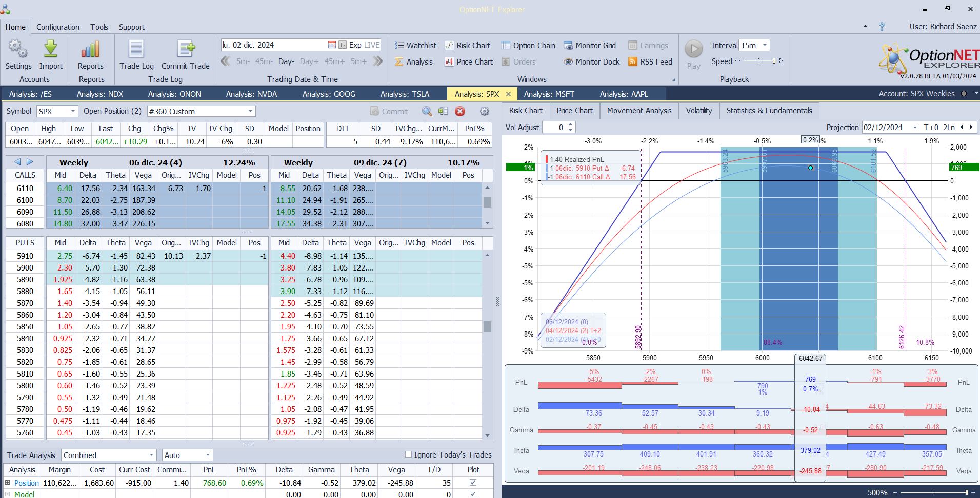
Task: Toggle the Exp mode button
Action: point(355,45)
